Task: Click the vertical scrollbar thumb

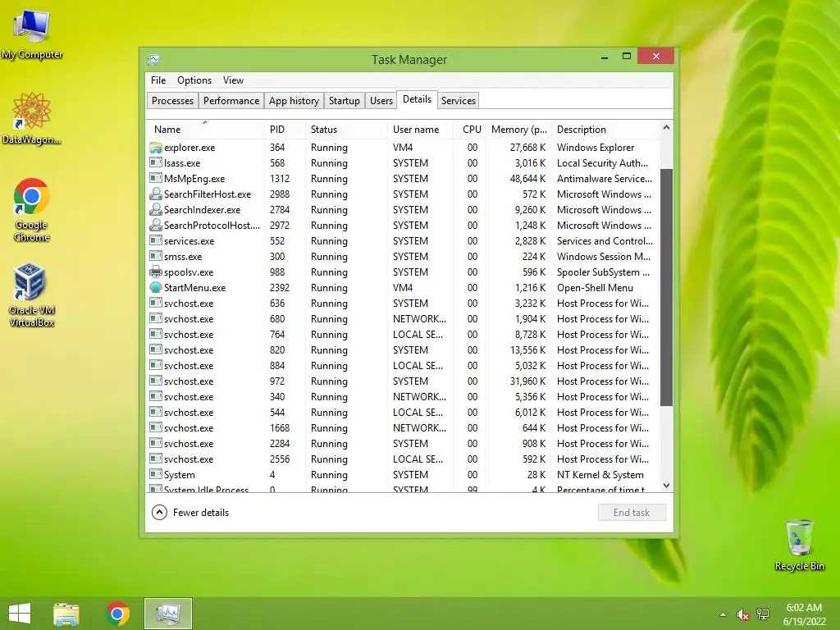Action: click(x=666, y=287)
